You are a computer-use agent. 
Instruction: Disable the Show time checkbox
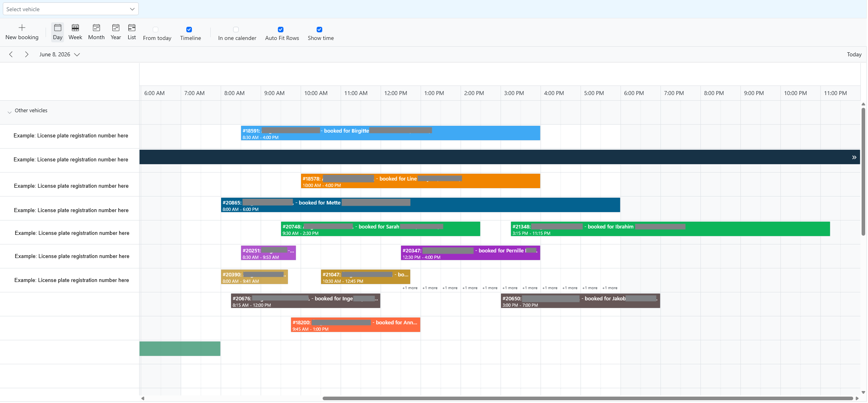(319, 30)
